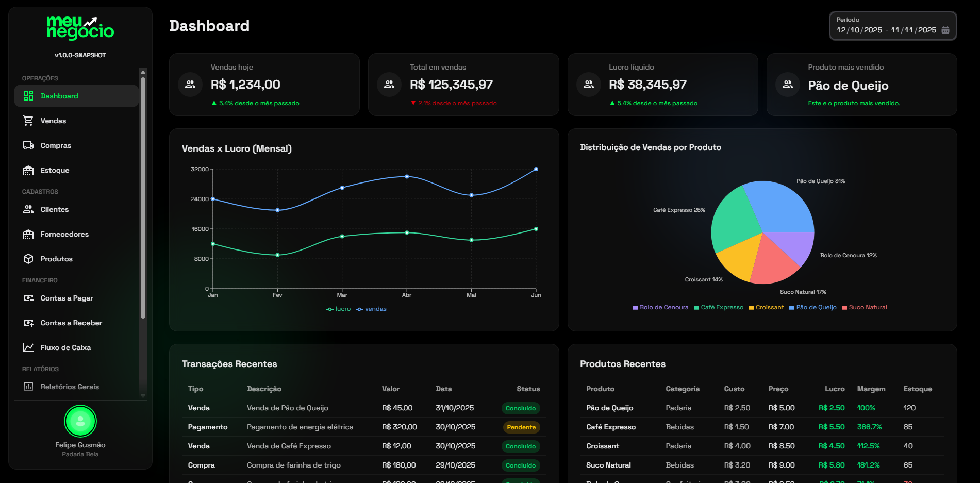
Task: Collapse the FINANCEIRO sidebar section
Action: (x=40, y=280)
